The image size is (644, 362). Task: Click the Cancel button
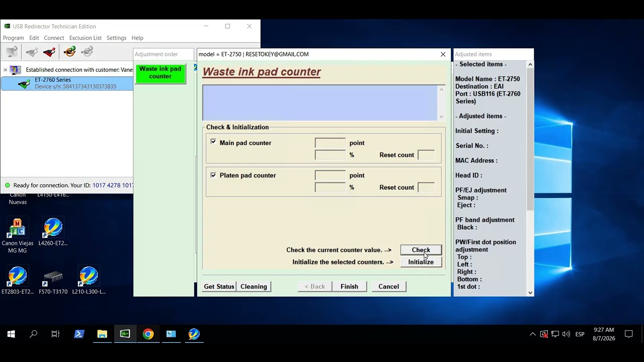(x=388, y=287)
